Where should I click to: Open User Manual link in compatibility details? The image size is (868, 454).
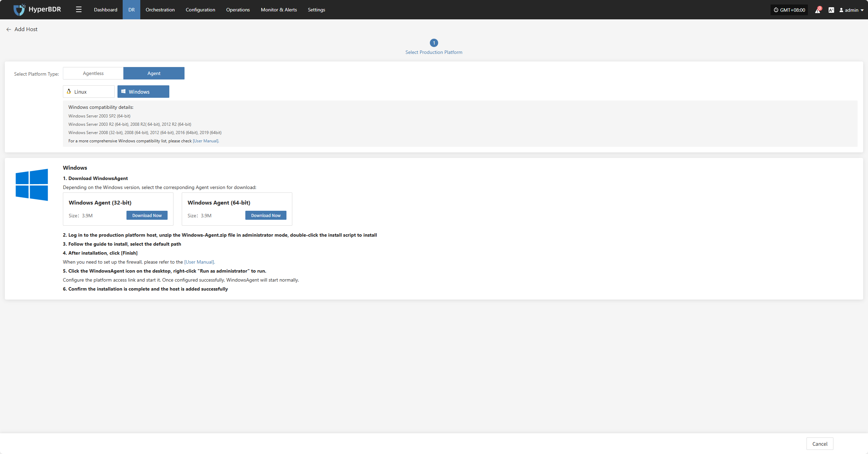pyautogui.click(x=206, y=141)
